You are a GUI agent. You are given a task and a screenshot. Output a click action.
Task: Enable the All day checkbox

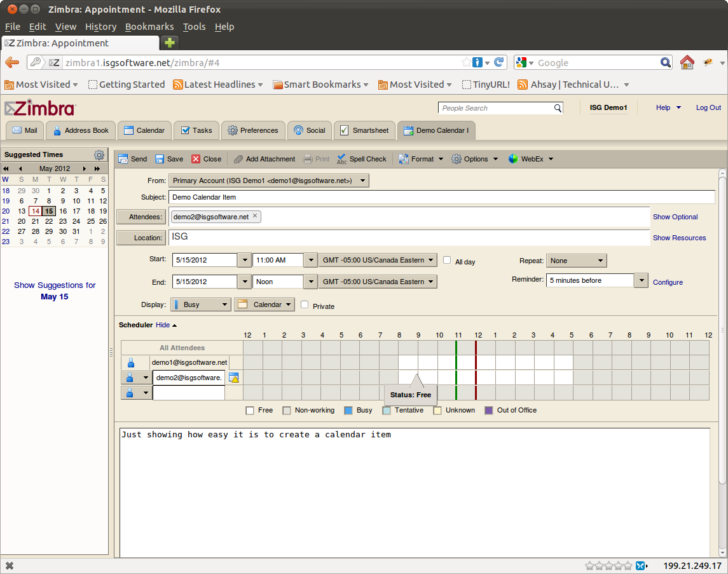(447, 260)
